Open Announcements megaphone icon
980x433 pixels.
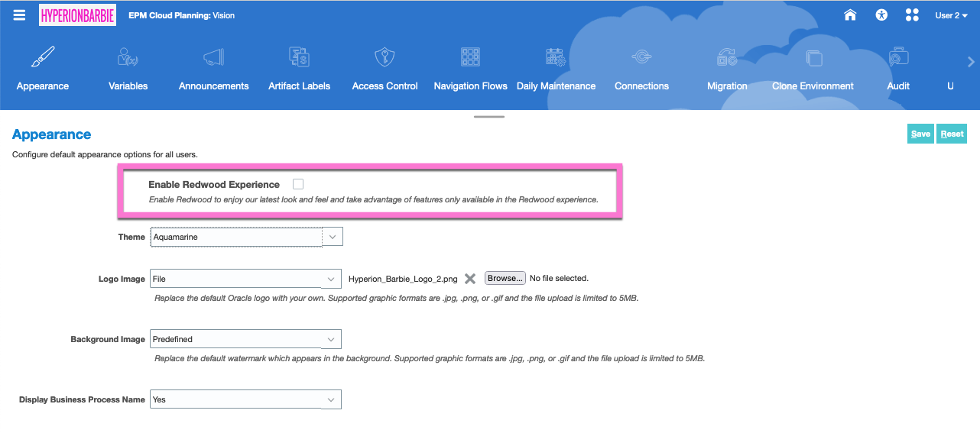coord(213,57)
